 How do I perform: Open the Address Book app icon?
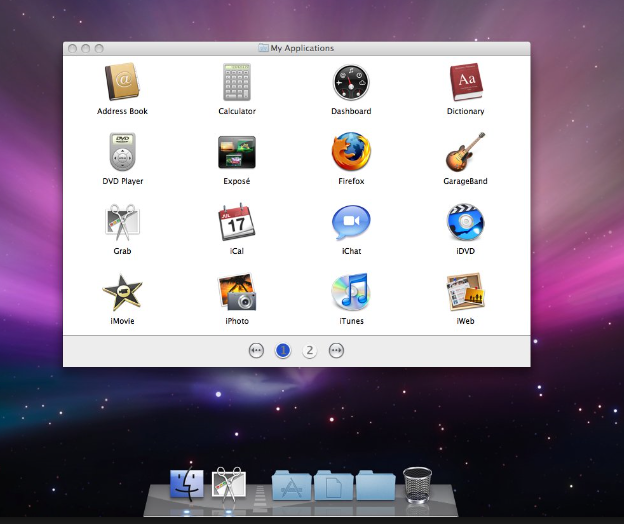[x=123, y=81]
